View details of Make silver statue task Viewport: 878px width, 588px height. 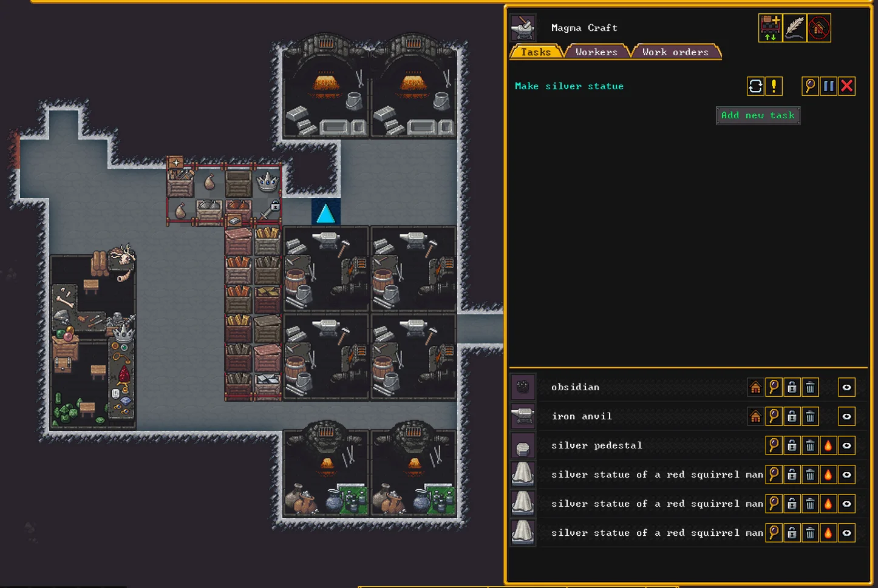810,86
